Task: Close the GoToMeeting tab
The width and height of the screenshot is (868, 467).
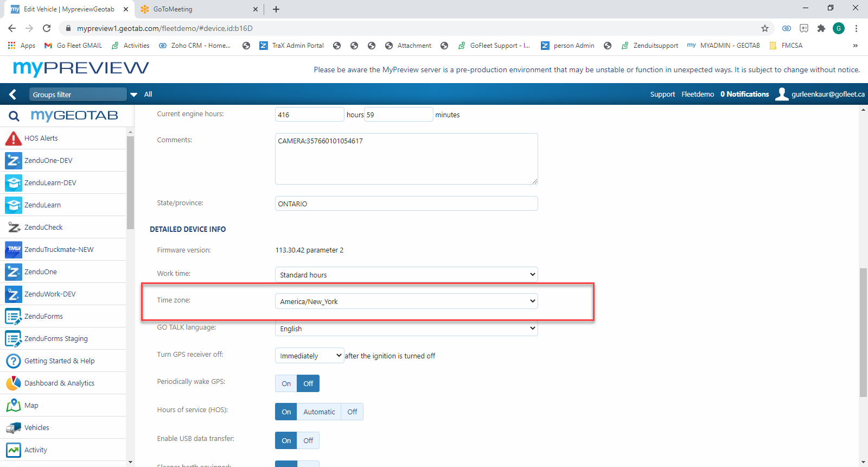Action: (x=256, y=9)
